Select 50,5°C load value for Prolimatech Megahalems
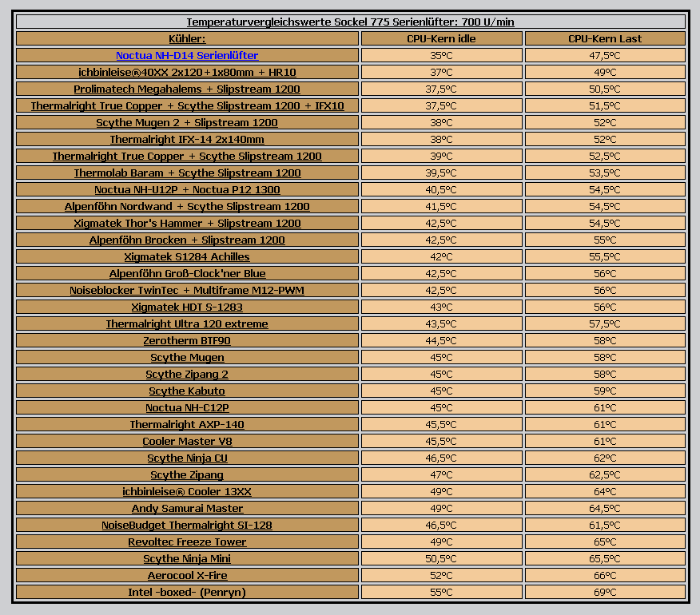 pos(605,89)
